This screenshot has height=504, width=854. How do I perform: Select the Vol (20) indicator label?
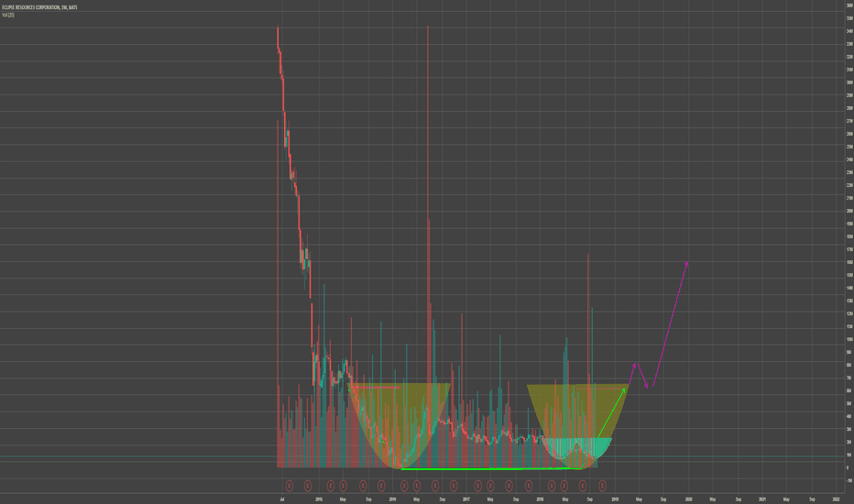coord(8,15)
